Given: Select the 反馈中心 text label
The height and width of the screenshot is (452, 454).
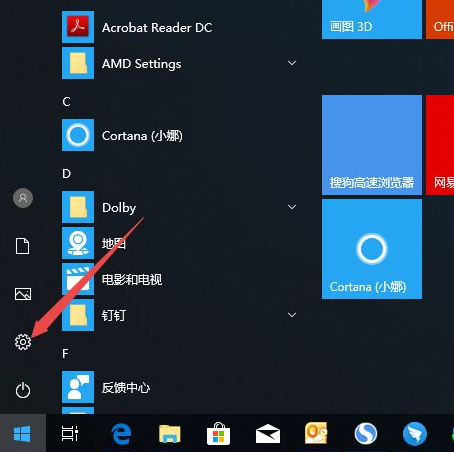Looking at the screenshot, I should 126,387.
